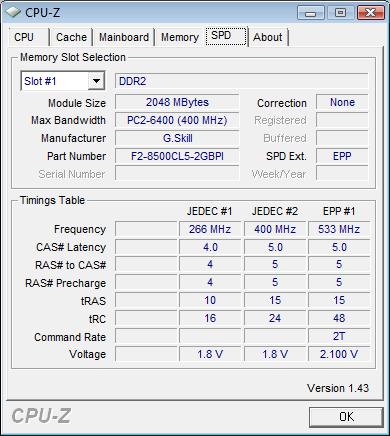Image resolution: width=390 pixels, height=436 pixels.
Task: Switch to the Mainboard tab
Action: coord(124,37)
